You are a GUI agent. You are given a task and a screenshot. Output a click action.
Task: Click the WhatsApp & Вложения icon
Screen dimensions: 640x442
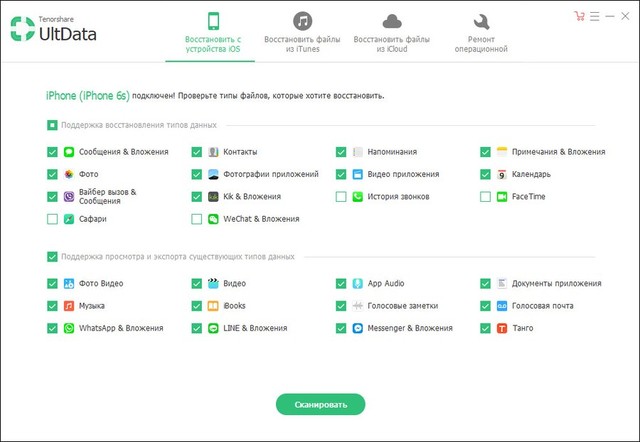click(69, 328)
